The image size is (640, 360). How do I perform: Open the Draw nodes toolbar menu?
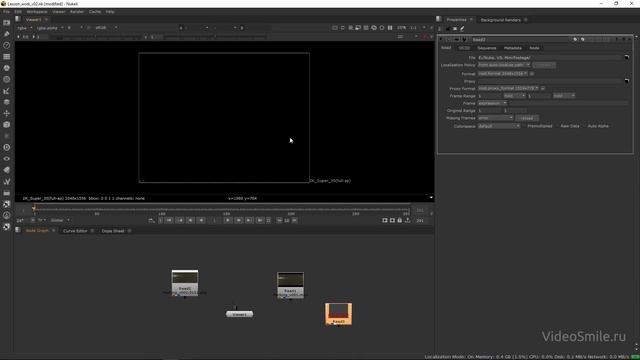coord(7,34)
